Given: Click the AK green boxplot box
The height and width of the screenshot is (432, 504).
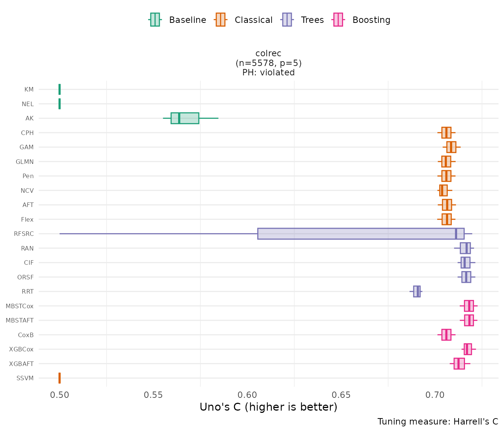Looking at the screenshot, I should [x=185, y=118].
